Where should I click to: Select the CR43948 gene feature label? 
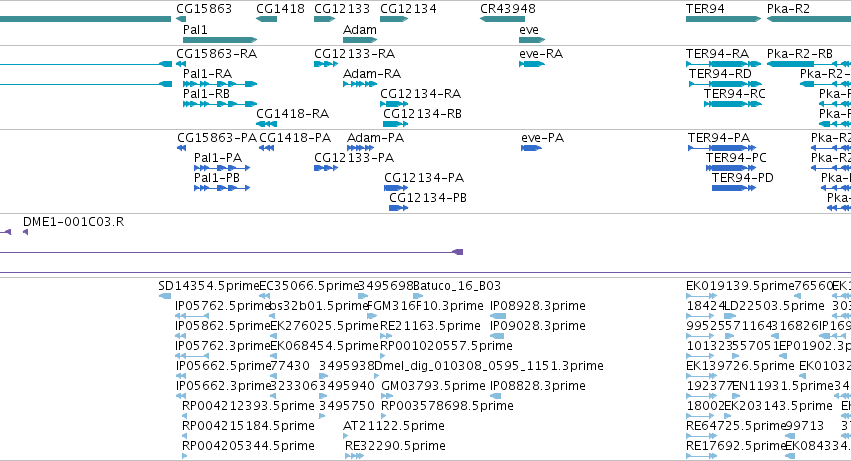(507, 9)
